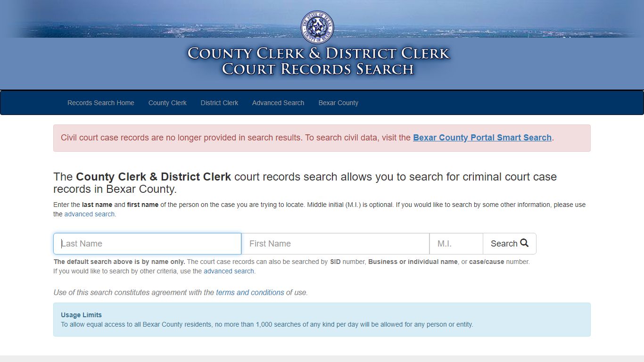Open the terms and conditions link
Screen dimensions: 644x362
pos(250,292)
